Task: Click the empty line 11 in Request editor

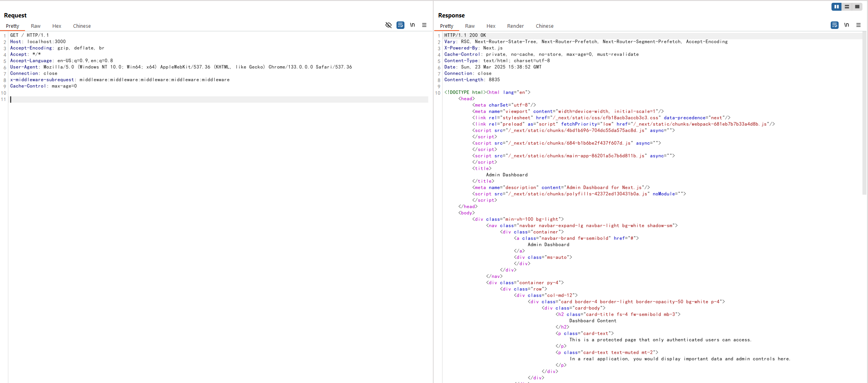Action: 219,100
